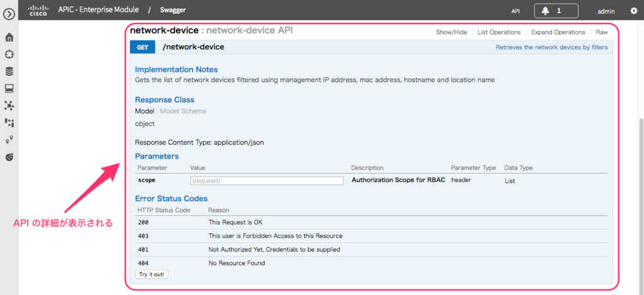Viewport: 644px width, 295px height.
Task: Click the Implementation Notes heading
Action: [176, 69]
